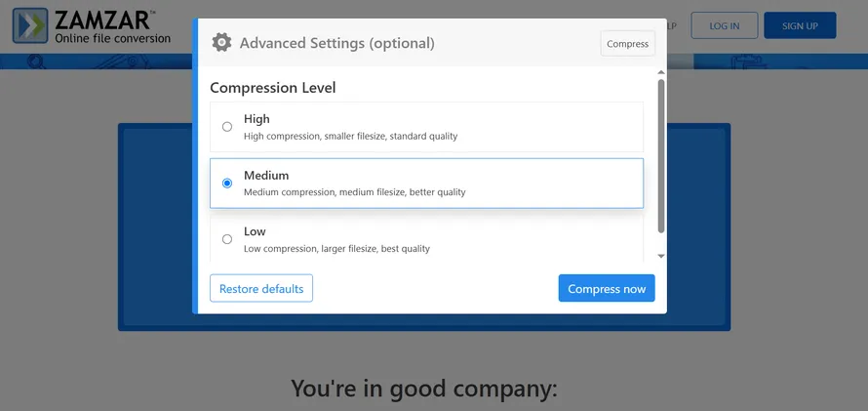Start compression with Compress now

607,289
